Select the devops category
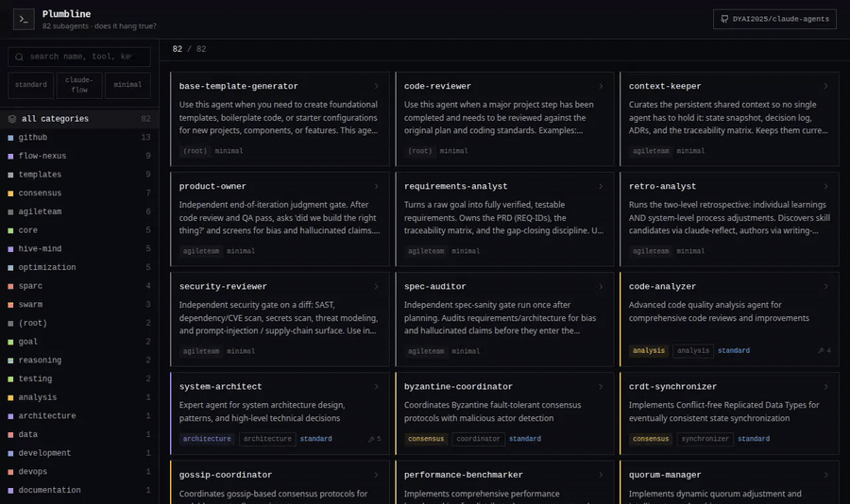The width and height of the screenshot is (850, 504). tap(79, 472)
